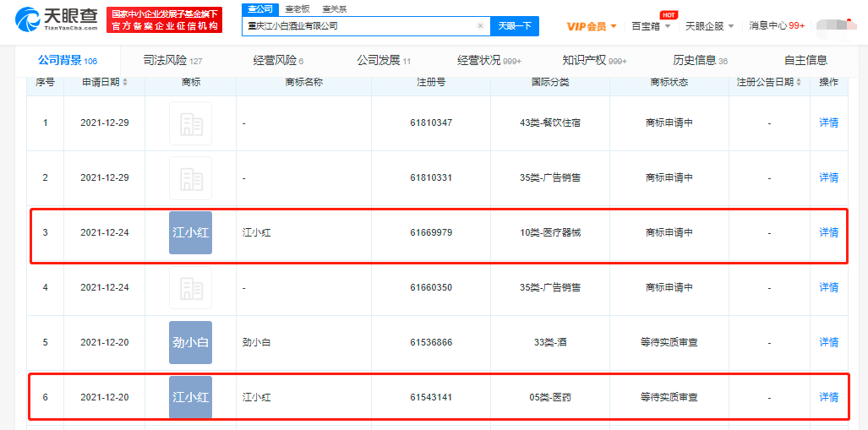868x430 pixels.
Task: Sort by 注册公告日期 column arrows
Action: pos(798,83)
